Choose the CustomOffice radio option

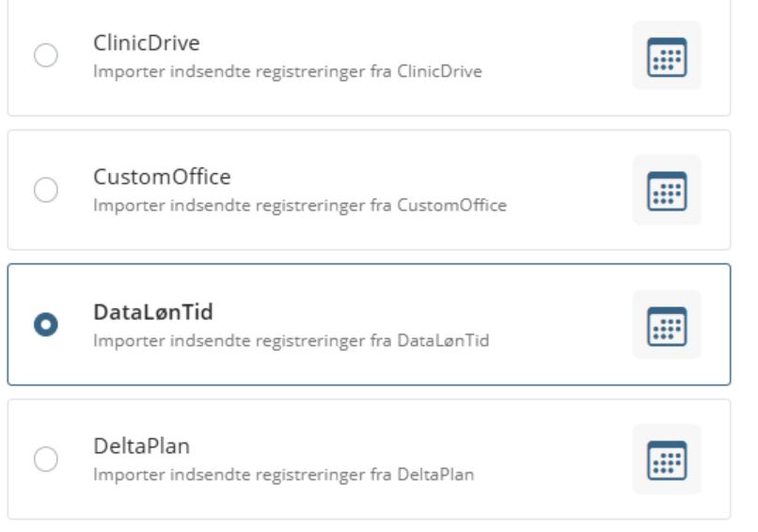click(45, 191)
